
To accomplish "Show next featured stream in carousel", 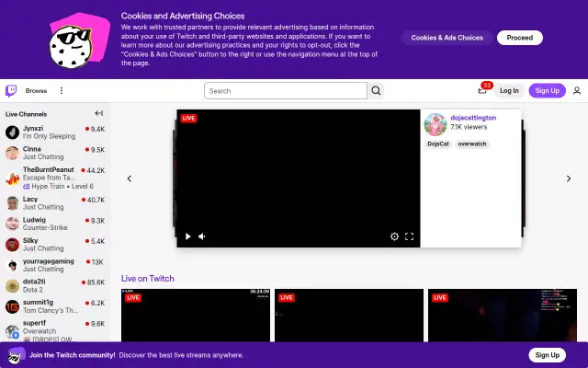I will tap(569, 178).
